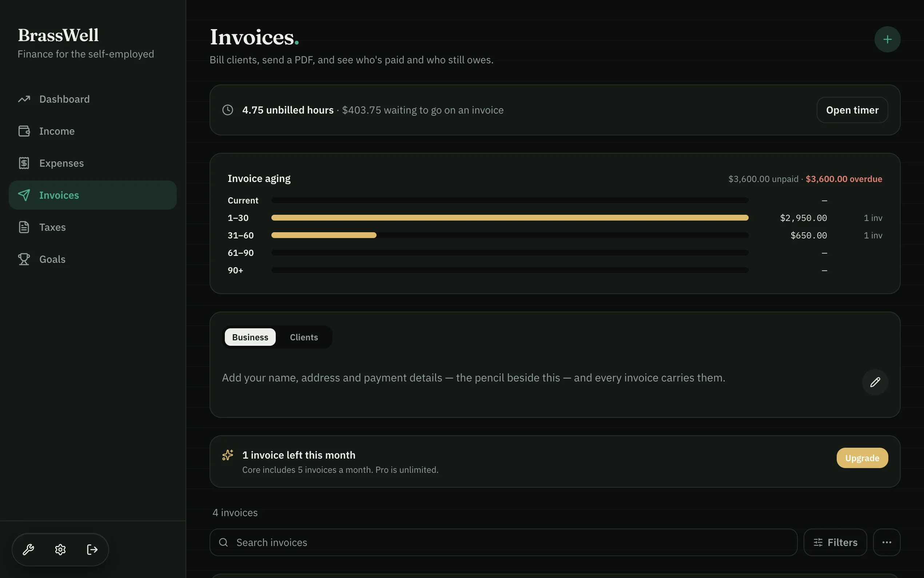Select the Invoices nav item
This screenshot has width=924, height=578.
(x=93, y=195)
